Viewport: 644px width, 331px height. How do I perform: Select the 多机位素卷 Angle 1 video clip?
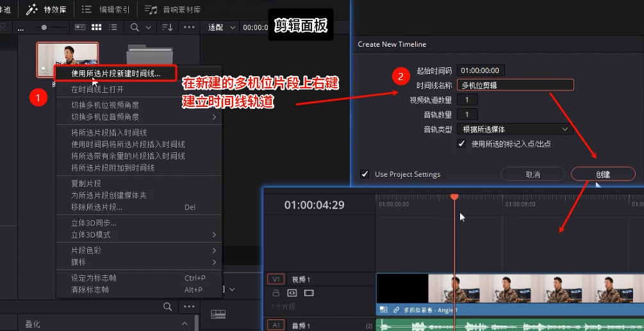pyautogui.click(x=509, y=295)
